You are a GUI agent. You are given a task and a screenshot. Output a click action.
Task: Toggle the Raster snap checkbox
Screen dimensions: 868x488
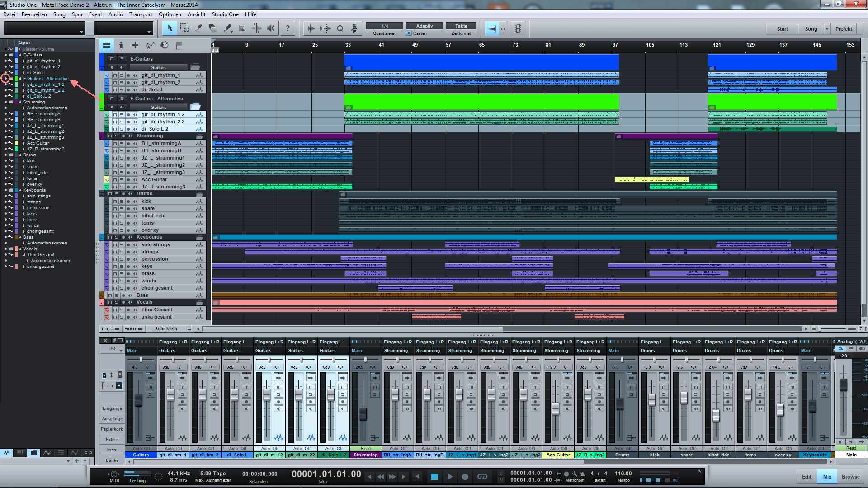pyautogui.click(x=409, y=33)
